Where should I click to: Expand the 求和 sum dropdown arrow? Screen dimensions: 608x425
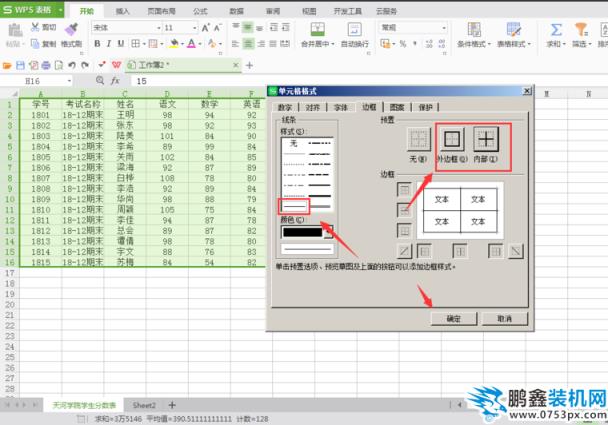click(564, 44)
